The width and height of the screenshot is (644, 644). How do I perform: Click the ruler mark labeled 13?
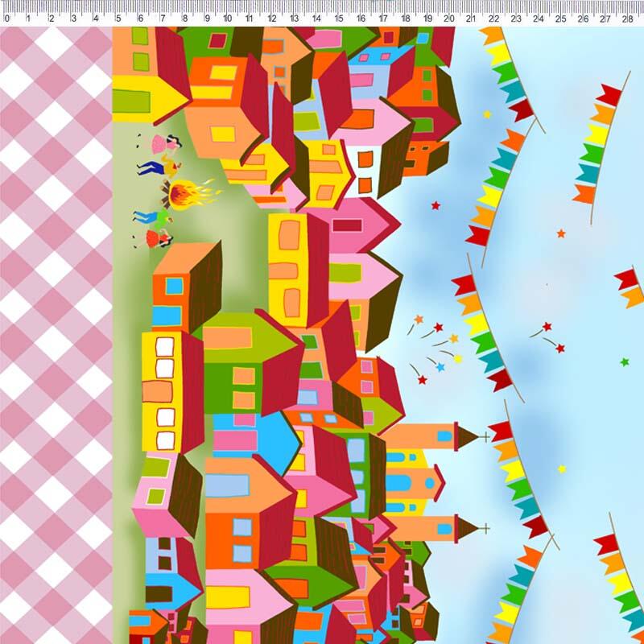pyautogui.click(x=294, y=19)
